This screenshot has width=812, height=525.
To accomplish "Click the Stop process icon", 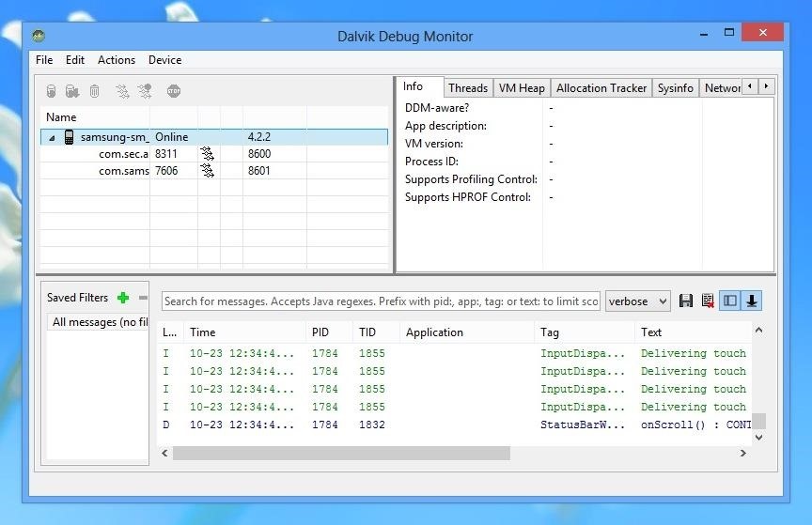I will 174,91.
